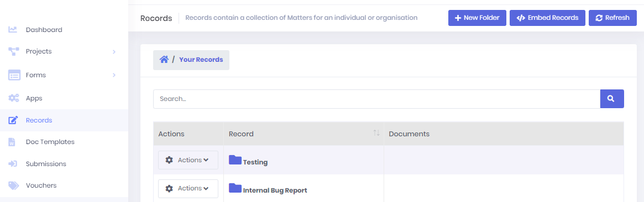Viewport: 644px width, 202px height.
Task: Expand the Projects submenu chevron
Action: coord(114,52)
